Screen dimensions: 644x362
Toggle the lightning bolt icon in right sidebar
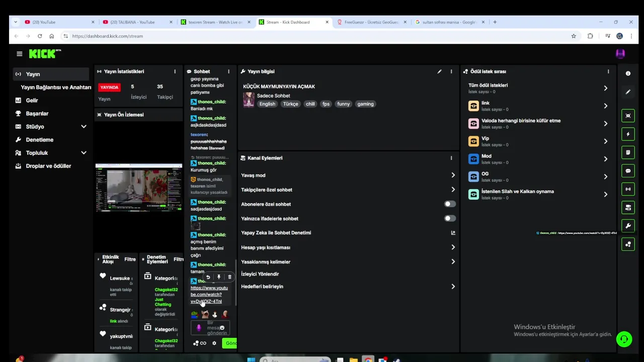[628, 134]
